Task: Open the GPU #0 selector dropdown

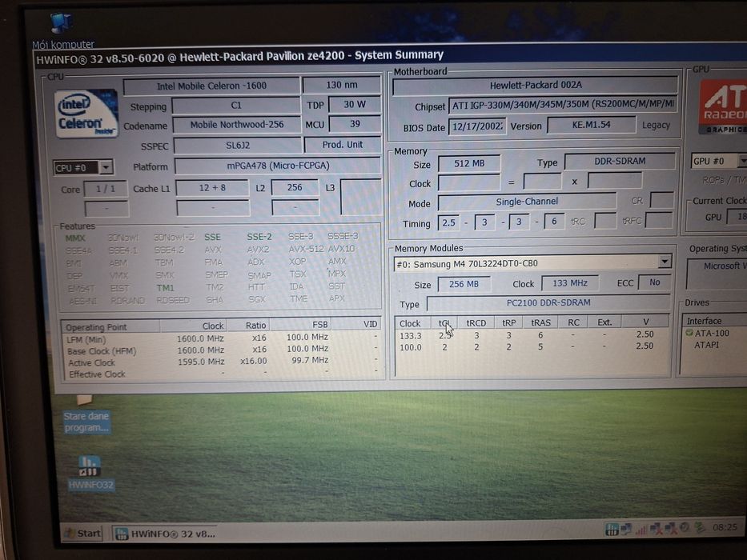Action: click(742, 161)
